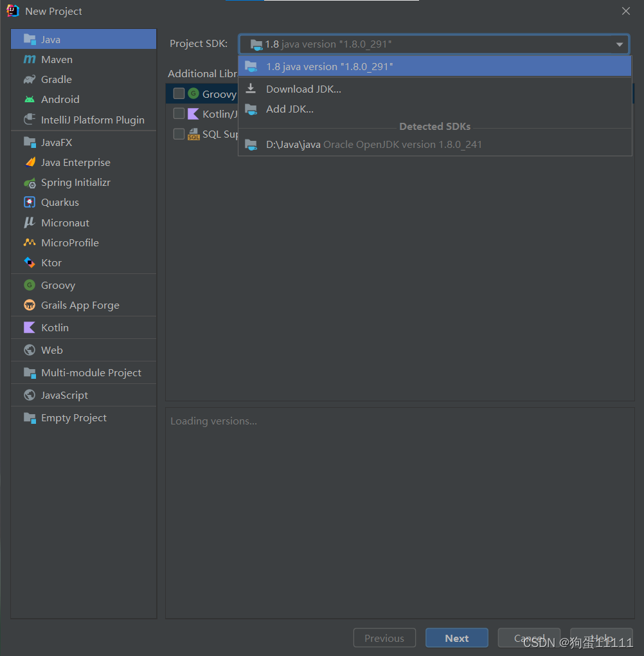
Task: Enable the SQL Support checkbox
Action: tap(179, 134)
